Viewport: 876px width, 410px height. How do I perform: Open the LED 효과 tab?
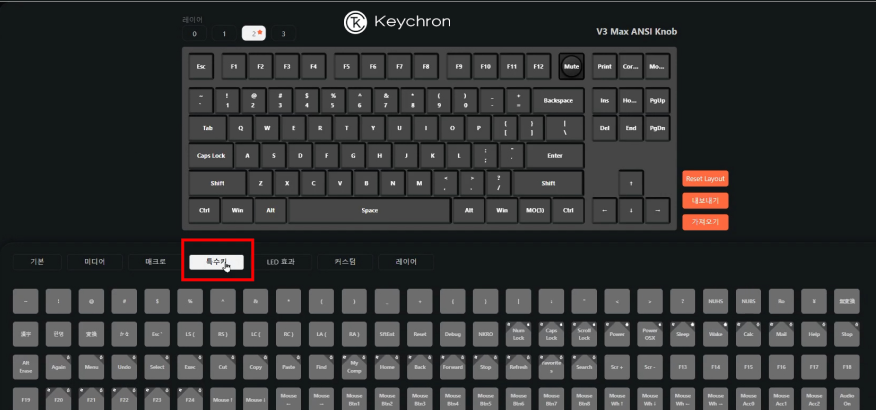tap(280, 261)
